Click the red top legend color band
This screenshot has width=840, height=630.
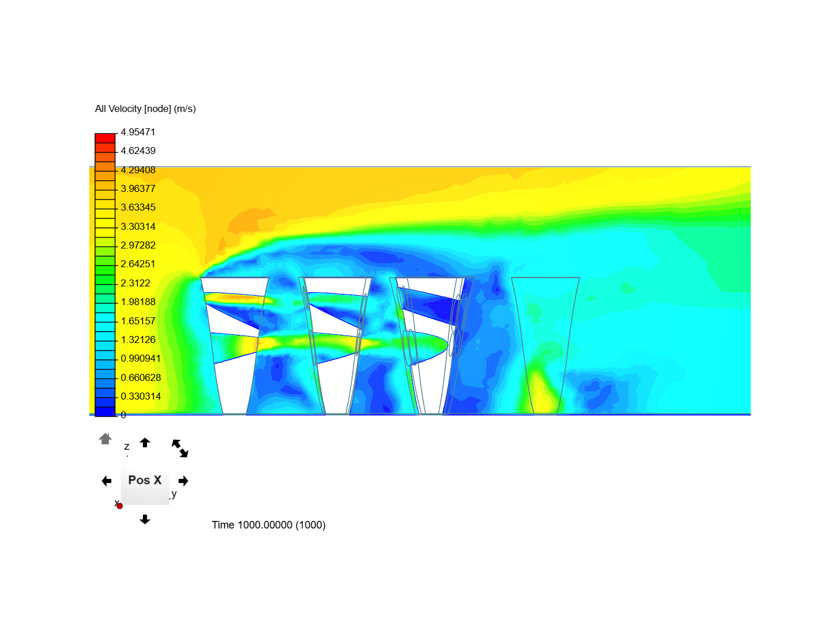[105, 138]
